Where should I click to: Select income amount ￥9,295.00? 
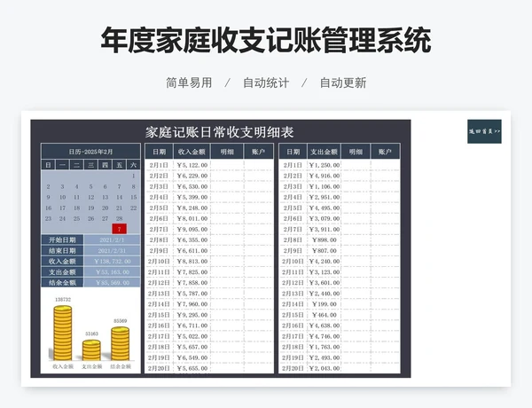pyautogui.click(x=192, y=315)
